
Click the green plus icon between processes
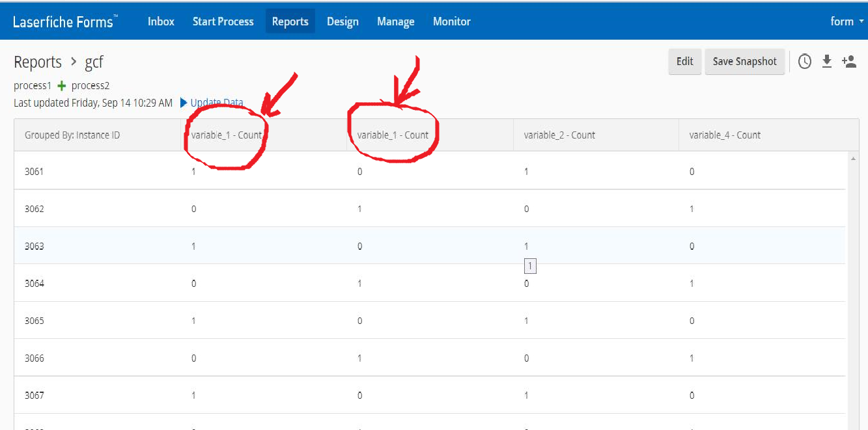[x=62, y=86]
